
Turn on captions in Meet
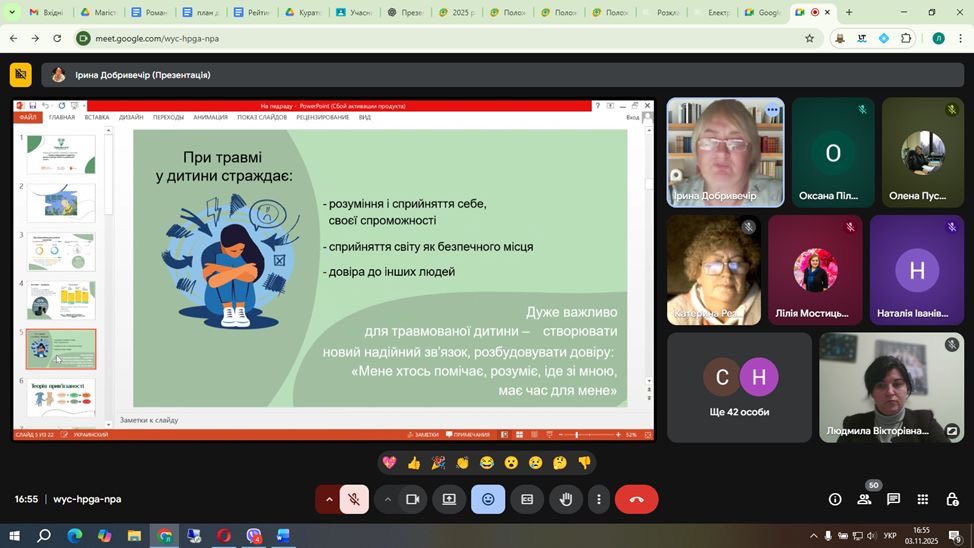(527, 500)
